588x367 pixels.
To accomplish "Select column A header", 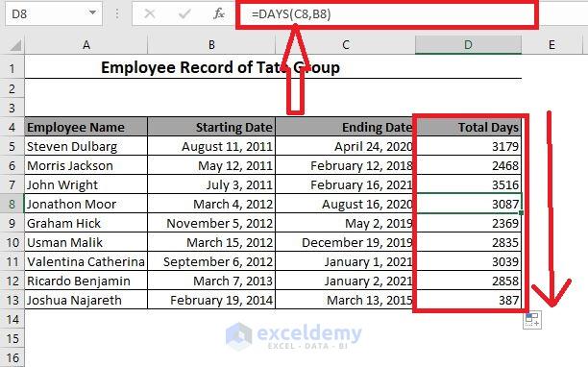I will [x=86, y=45].
